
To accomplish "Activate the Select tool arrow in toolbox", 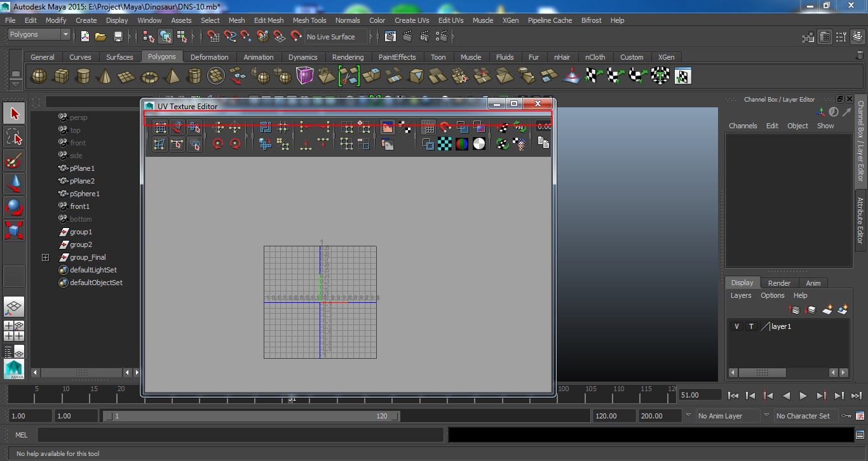I will click(14, 114).
